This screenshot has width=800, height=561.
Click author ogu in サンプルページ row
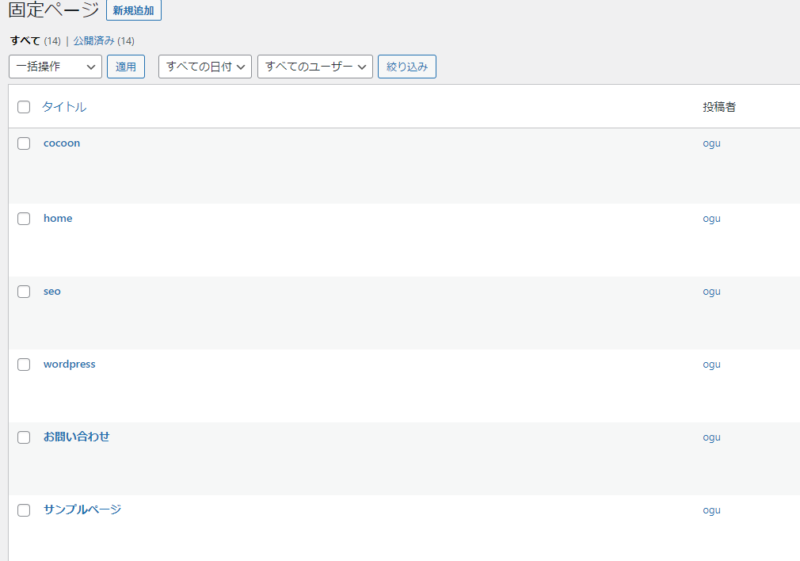pyautogui.click(x=711, y=510)
